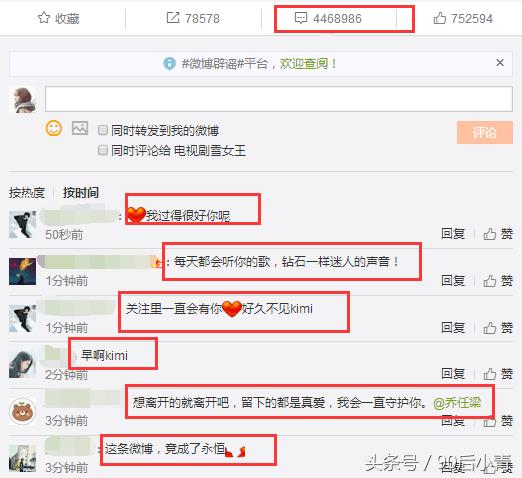522x478 pixels.
Task: Click the @乔任梁 mention link
Action: [457, 403]
